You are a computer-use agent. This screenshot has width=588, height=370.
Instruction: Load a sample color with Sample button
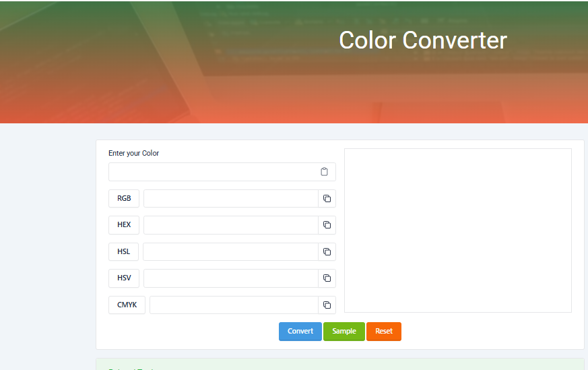344,332
